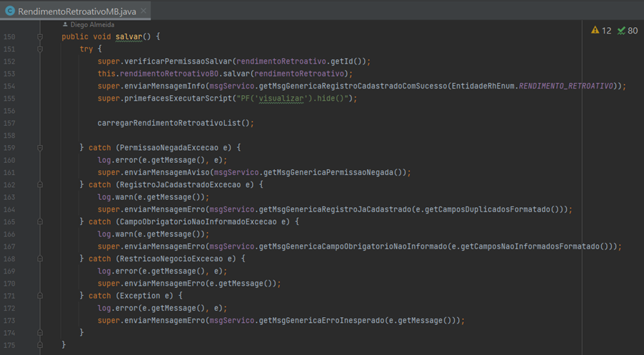644x355 pixels.
Task: Click the carregarRendimentoRetroativoList call
Action: pos(168,123)
